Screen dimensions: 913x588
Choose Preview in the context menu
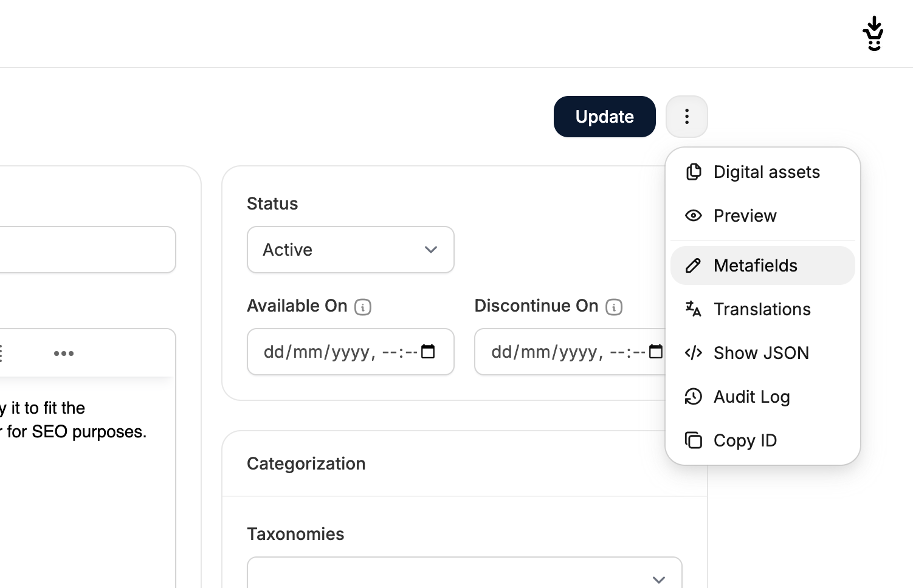tap(745, 216)
